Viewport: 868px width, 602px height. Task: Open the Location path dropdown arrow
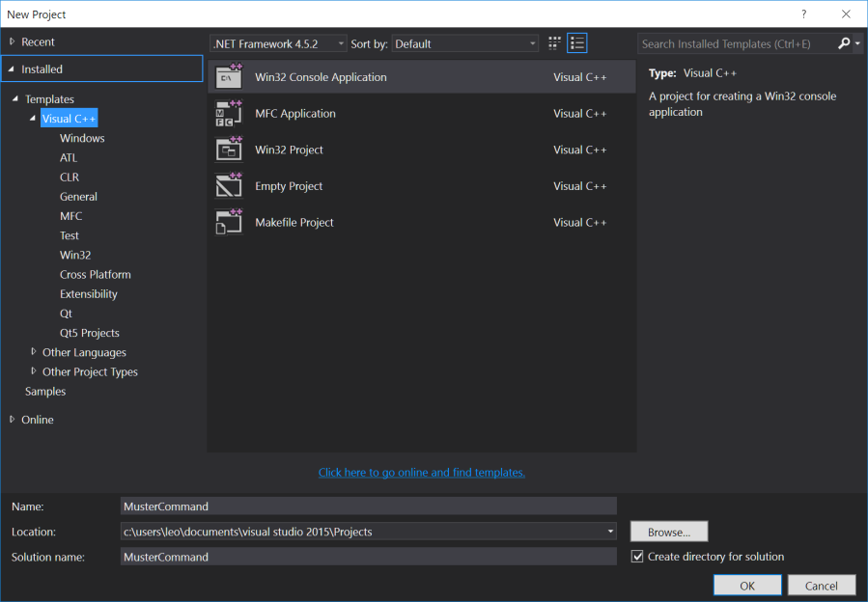click(610, 532)
